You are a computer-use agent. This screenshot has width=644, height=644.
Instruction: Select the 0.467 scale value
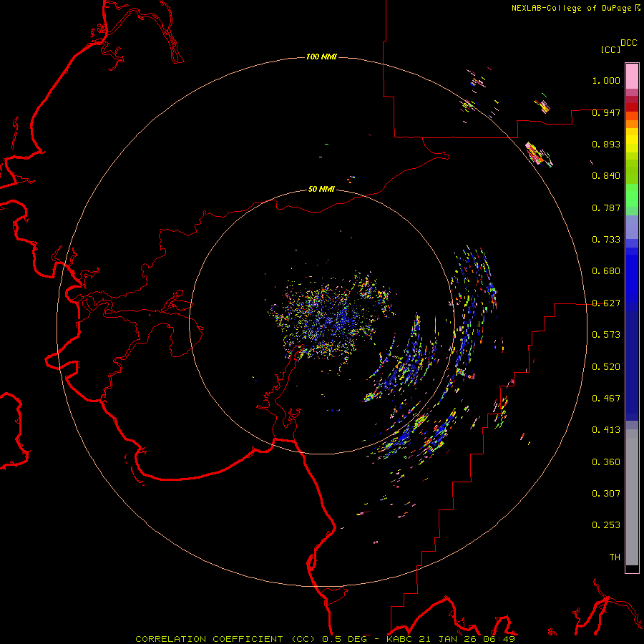click(x=606, y=399)
